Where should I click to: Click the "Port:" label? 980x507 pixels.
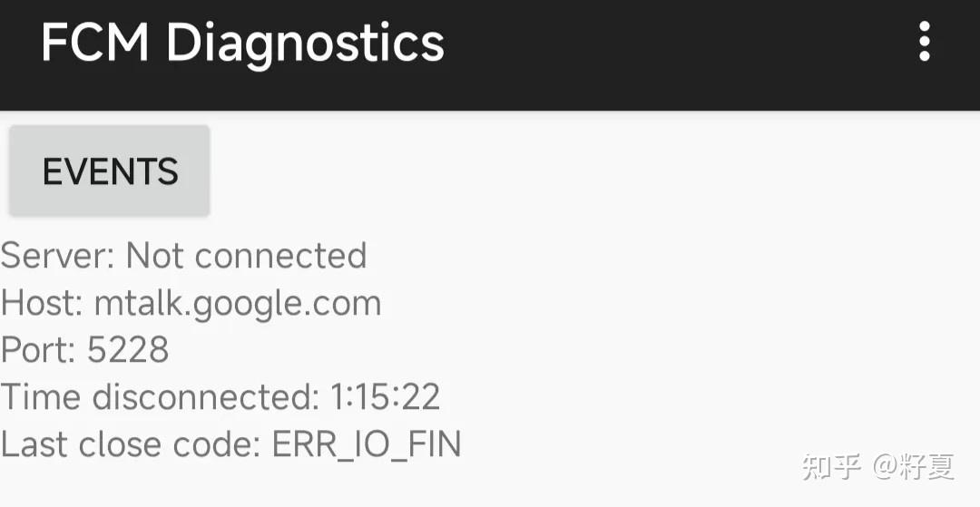(x=38, y=351)
